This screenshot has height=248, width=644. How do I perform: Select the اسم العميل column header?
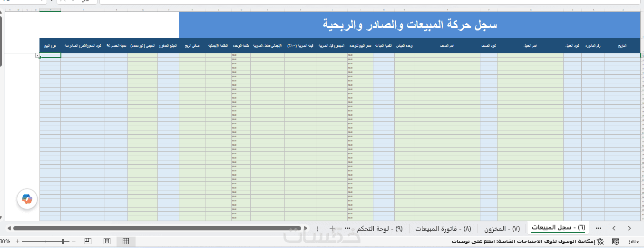(x=530, y=46)
